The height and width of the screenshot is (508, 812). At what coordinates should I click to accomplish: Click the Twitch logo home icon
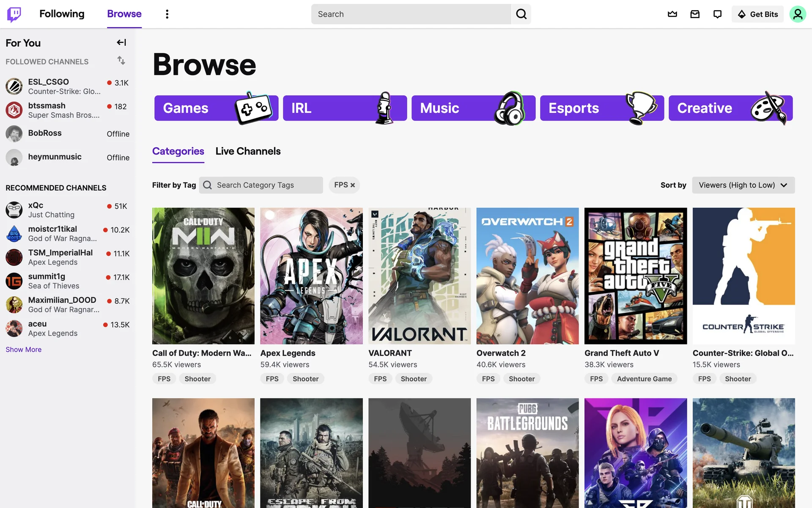[x=14, y=14]
